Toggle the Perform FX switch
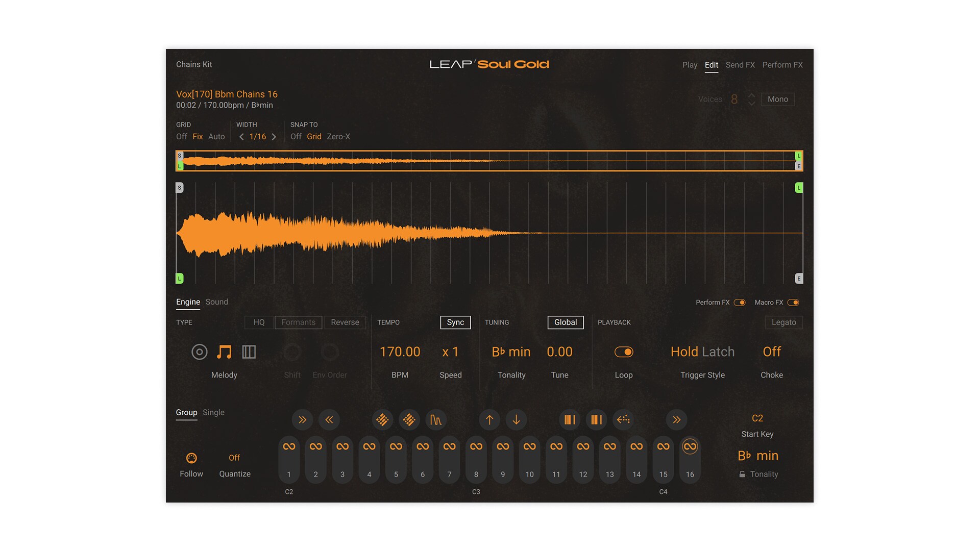980x551 pixels. (740, 303)
